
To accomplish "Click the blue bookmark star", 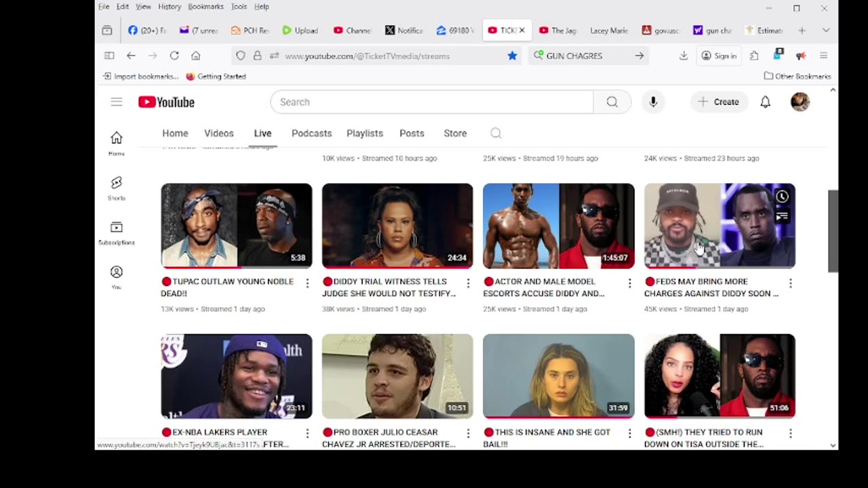I will point(512,56).
